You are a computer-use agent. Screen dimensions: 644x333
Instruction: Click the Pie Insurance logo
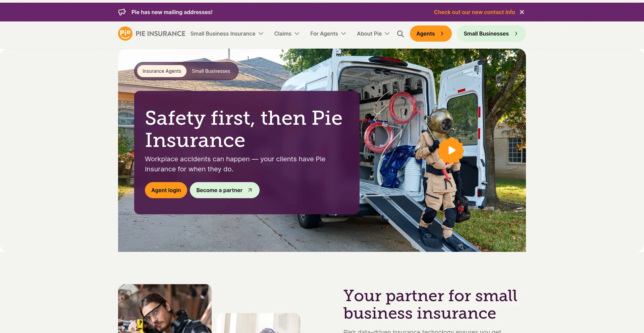point(152,34)
